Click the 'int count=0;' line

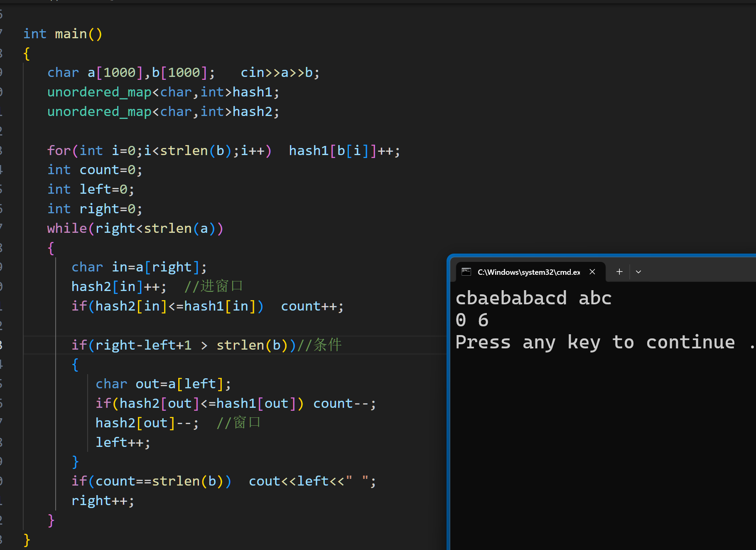click(x=95, y=170)
